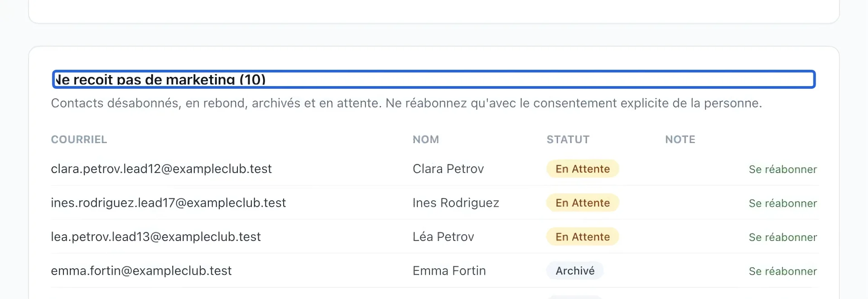Click Se réabonner for Ines Rodriguez
This screenshot has width=868, height=299.
pos(782,203)
